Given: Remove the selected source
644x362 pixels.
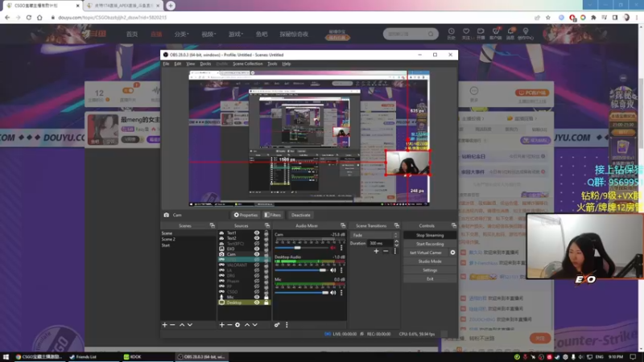Looking at the screenshot, I should [x=229, y=325].
